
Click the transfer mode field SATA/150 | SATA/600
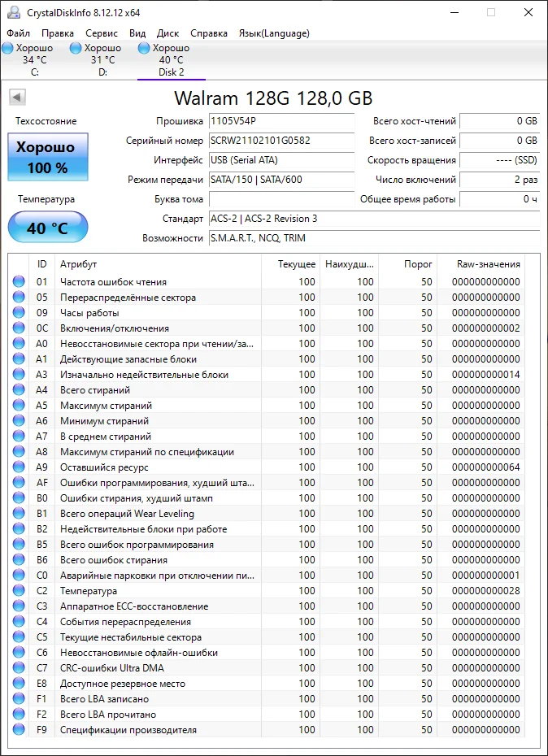(281, 180)
